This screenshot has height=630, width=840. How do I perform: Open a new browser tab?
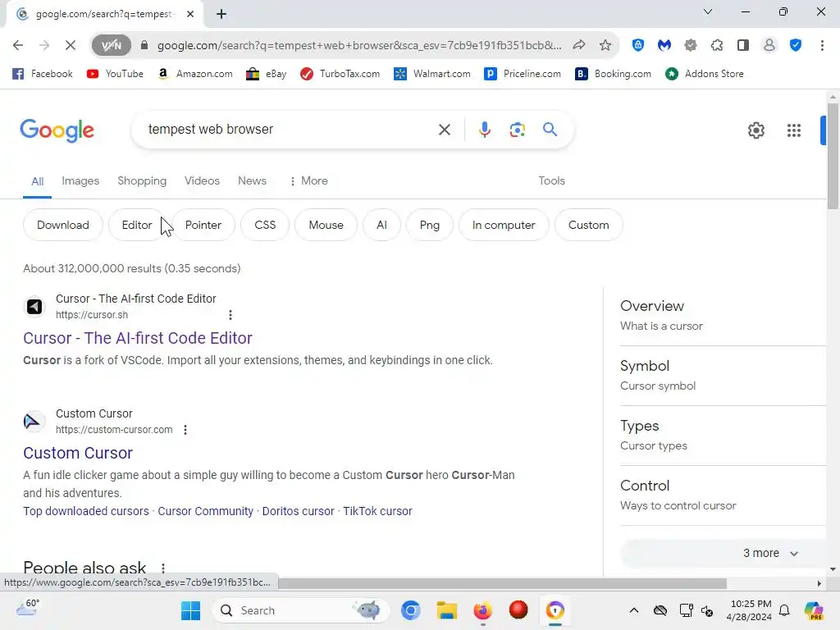coord(221,14)
